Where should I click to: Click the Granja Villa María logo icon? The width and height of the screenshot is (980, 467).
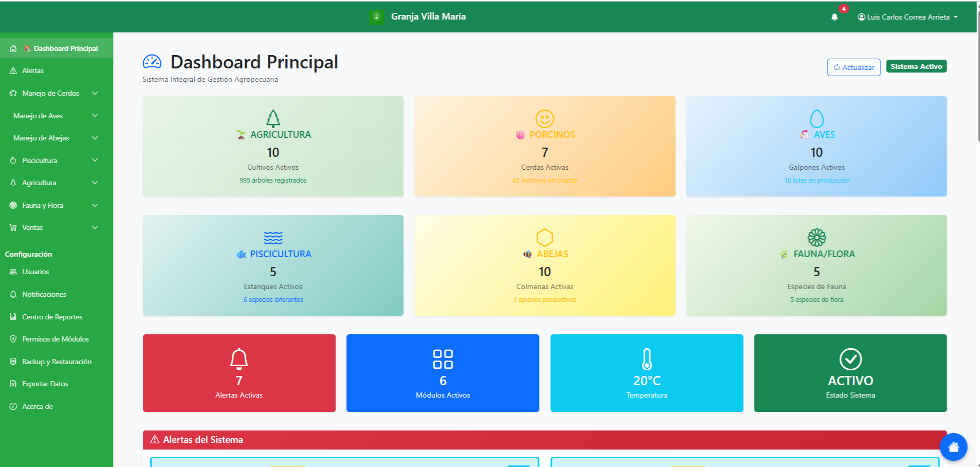(377, 16)
